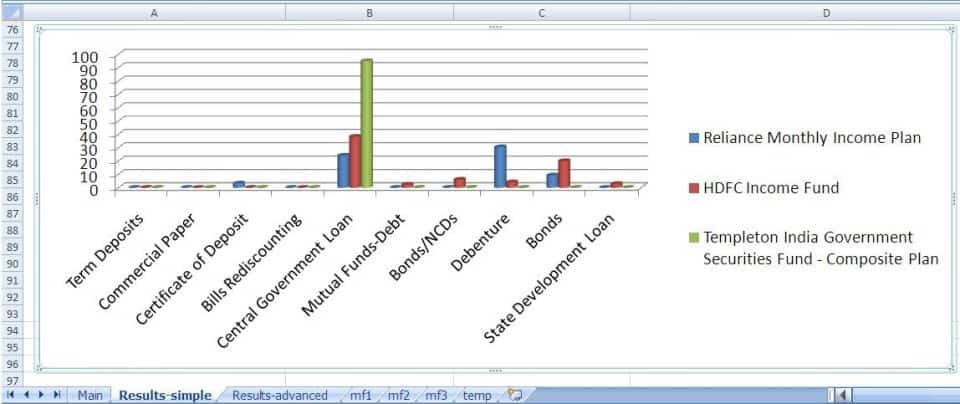The image size is (960, 404).
Task: Click the Commercial Paper axis label
Action: pyautogui.click(x=146, y=261)
